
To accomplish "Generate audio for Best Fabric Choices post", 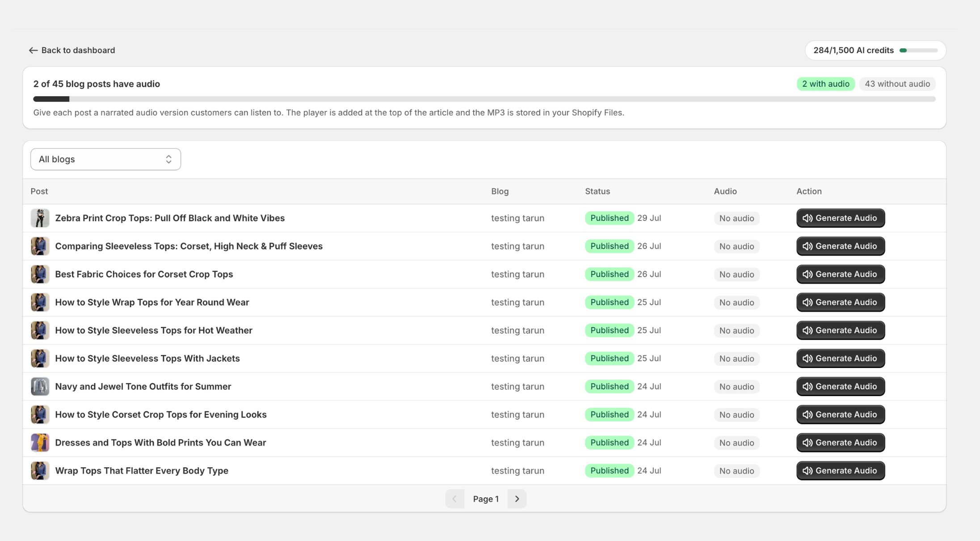I will (x=841, y=274).
